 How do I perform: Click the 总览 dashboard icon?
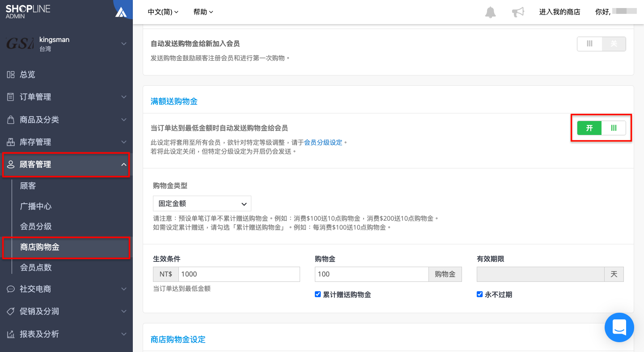(11, 75)
